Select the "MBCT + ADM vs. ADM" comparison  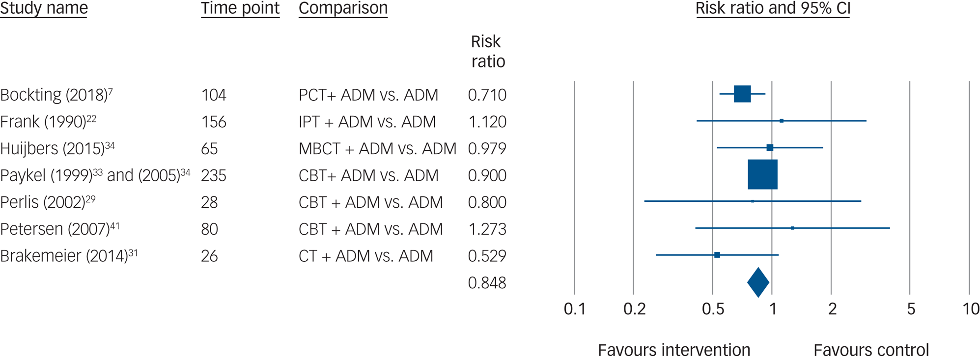click(x=377, y=149)
